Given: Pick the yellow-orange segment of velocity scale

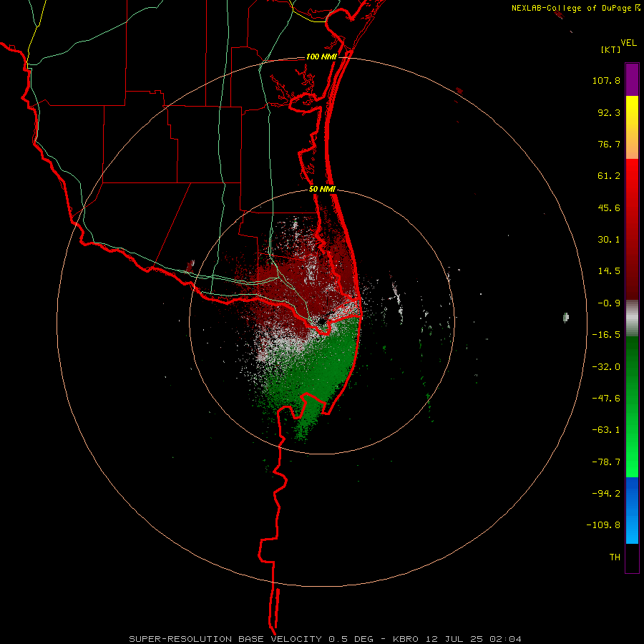Looking at the screenshot, I should point(632,127).
